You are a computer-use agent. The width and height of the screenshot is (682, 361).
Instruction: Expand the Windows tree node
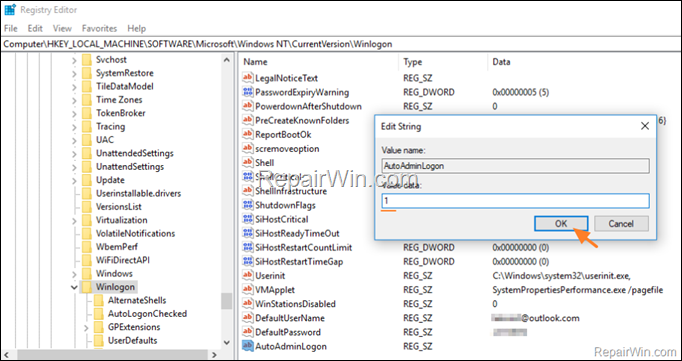tap(74, 274)
